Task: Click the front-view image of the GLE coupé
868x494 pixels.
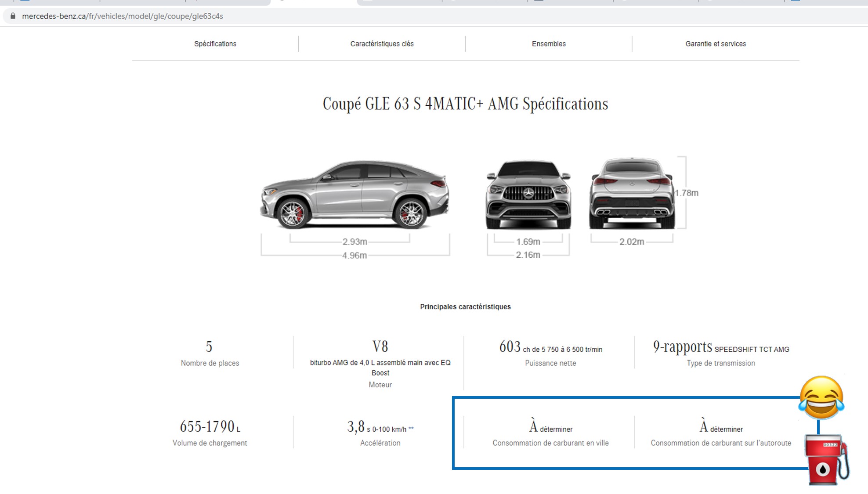Action: [528, 195]
